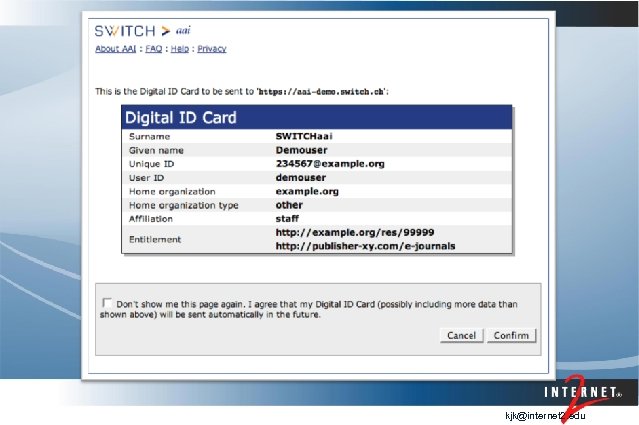Screen dimensions: 639x425
Task: Click the https://aai-demo.switch.ch destination text
Action: click(322, 92)
